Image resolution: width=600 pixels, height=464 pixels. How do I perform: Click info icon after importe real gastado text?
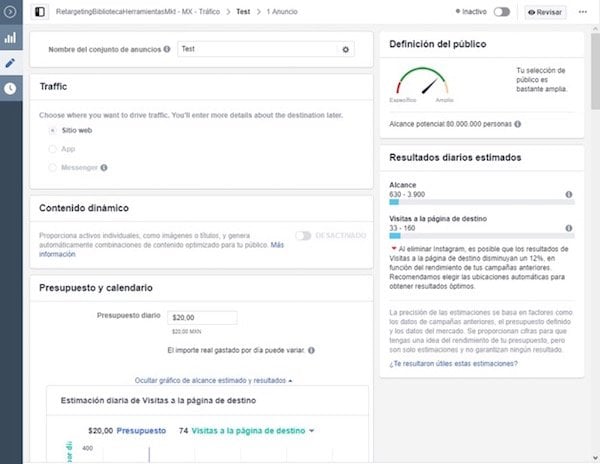tap(311, 350)
